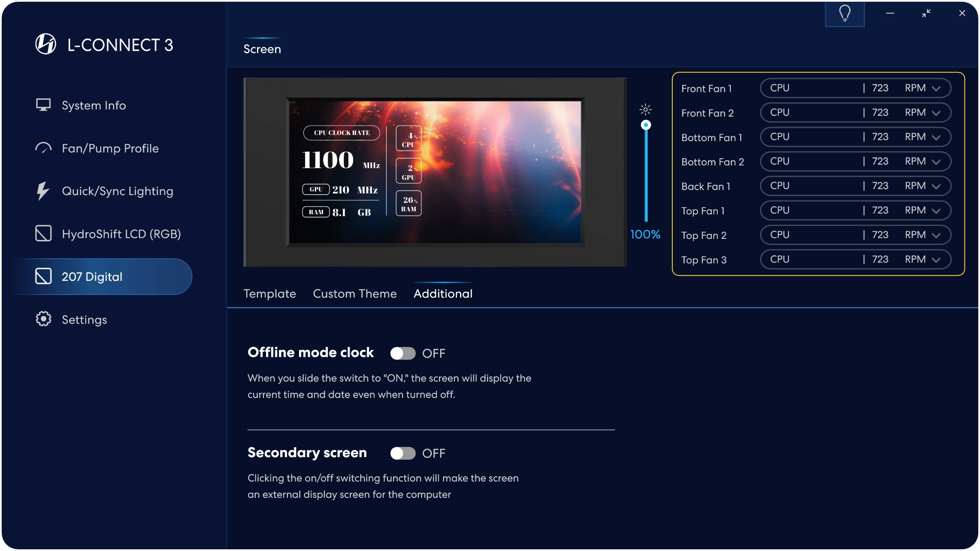Screen dimensions: 980x551
Task: Expand the Top Fan 3 dropdown chevron
Action: 936,260
